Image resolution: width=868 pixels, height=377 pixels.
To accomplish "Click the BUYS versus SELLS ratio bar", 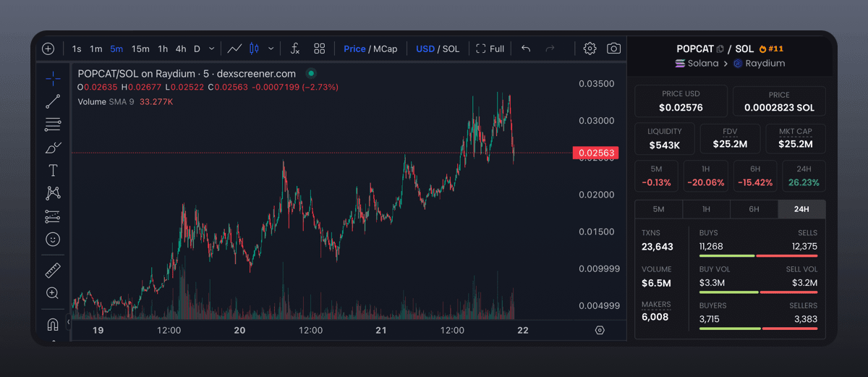I will [758, 255].
